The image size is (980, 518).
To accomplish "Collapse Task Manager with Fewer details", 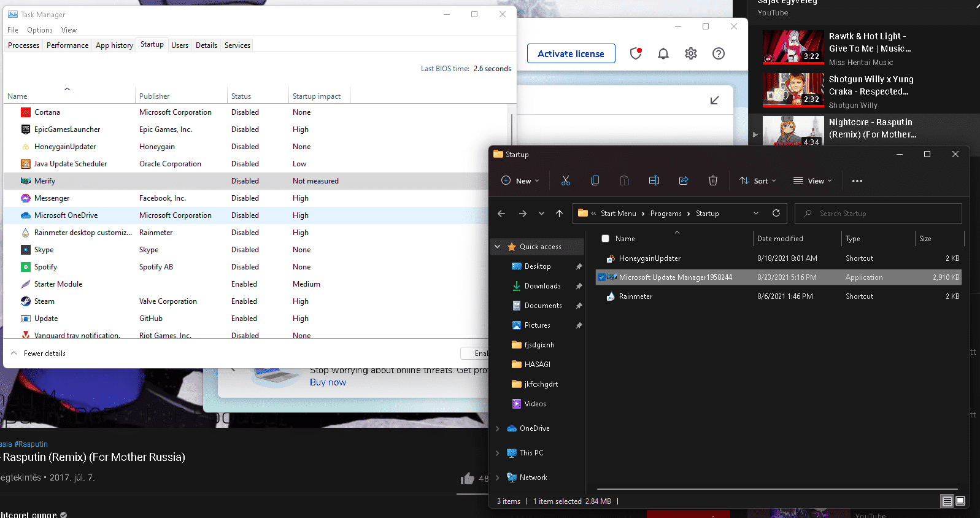I will [38, 354].
